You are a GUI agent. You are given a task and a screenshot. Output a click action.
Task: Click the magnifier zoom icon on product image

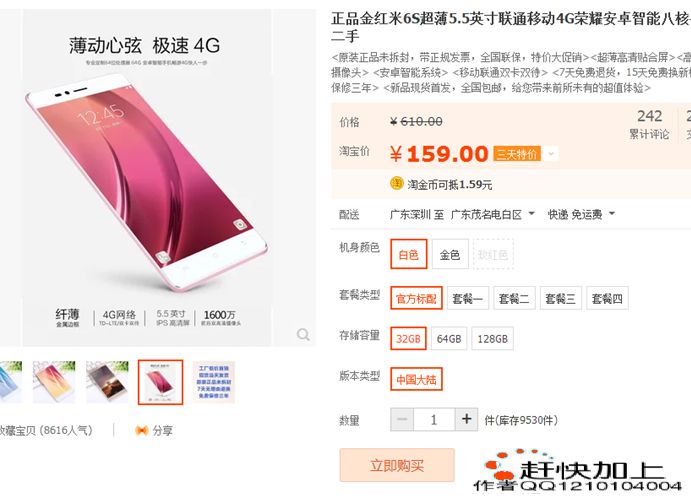point(303,334)
